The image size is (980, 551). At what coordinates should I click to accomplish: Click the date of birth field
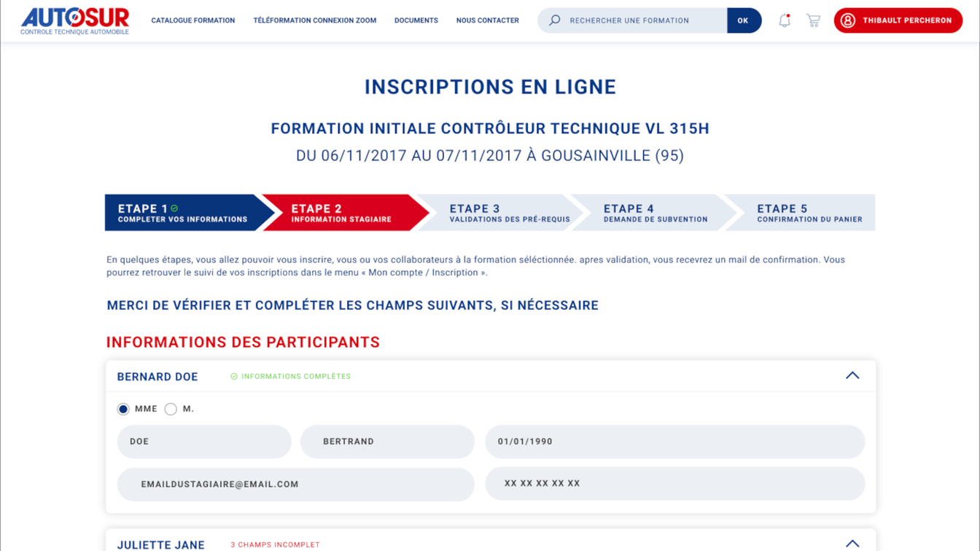point(674,442)
